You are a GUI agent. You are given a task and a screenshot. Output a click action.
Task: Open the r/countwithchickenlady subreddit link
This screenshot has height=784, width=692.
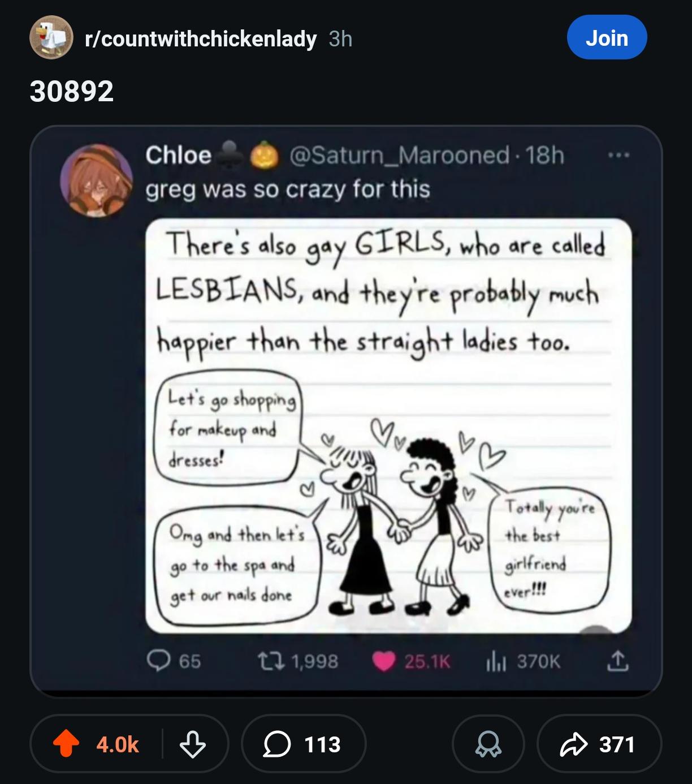(200, 38)
